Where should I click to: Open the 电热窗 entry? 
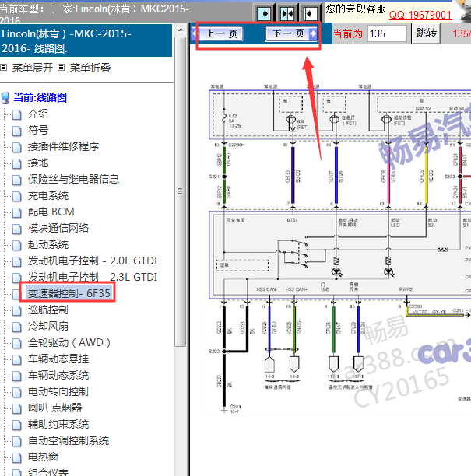(x=43, y=457)
